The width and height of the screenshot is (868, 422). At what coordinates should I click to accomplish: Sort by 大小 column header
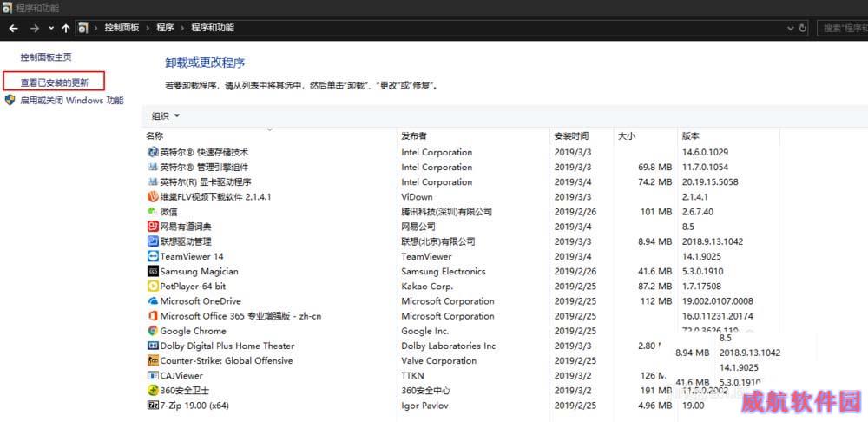[626, 135]
